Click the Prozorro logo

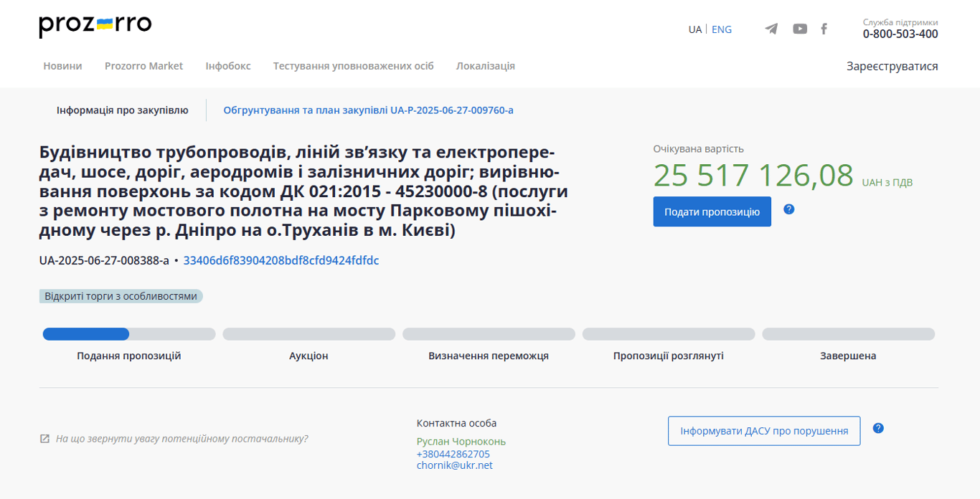click(x=95, y=26)
